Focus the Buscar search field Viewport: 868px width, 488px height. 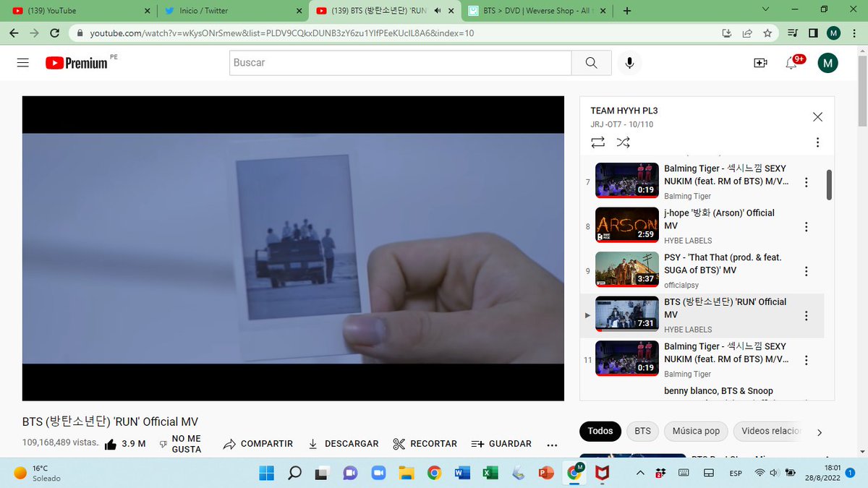pos(401,63)
